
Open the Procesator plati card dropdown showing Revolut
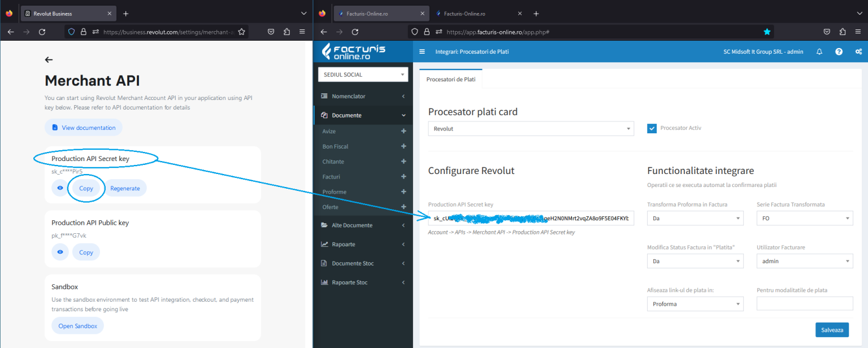tap(531, 129)
